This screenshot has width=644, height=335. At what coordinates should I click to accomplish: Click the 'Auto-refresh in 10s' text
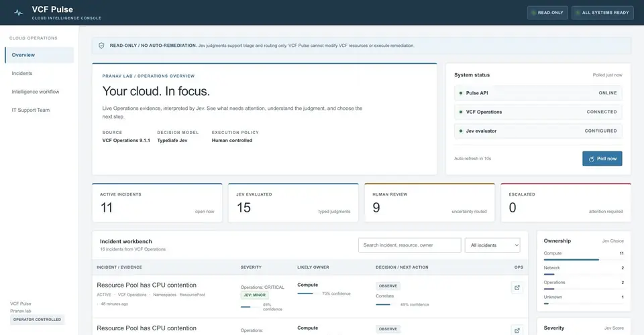coord(472,159)
